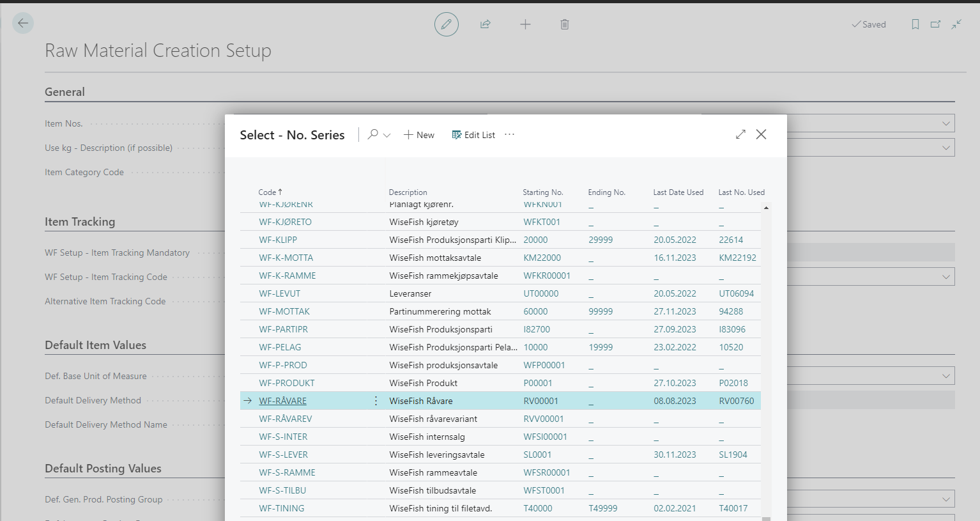This screenshot has width=980, height=521.
Task: Click the trash delete icon
Action: pos(565,24)
